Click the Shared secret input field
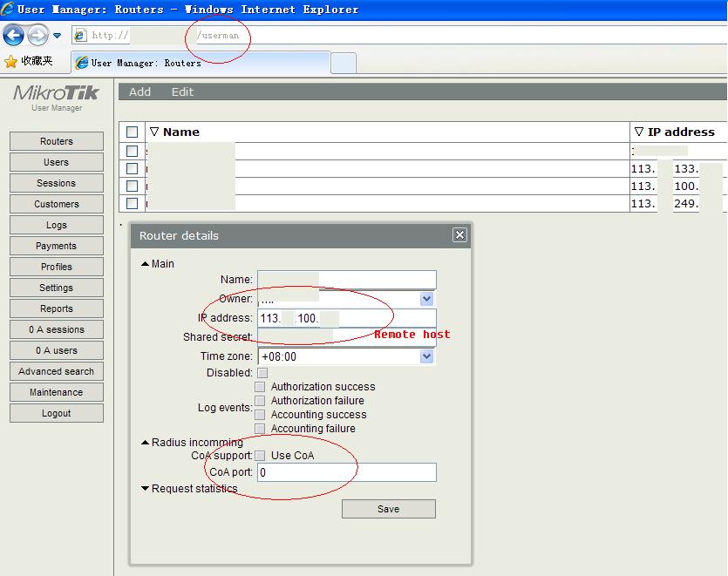The height and width of the screenshot is (576, 728). point(347,337)
